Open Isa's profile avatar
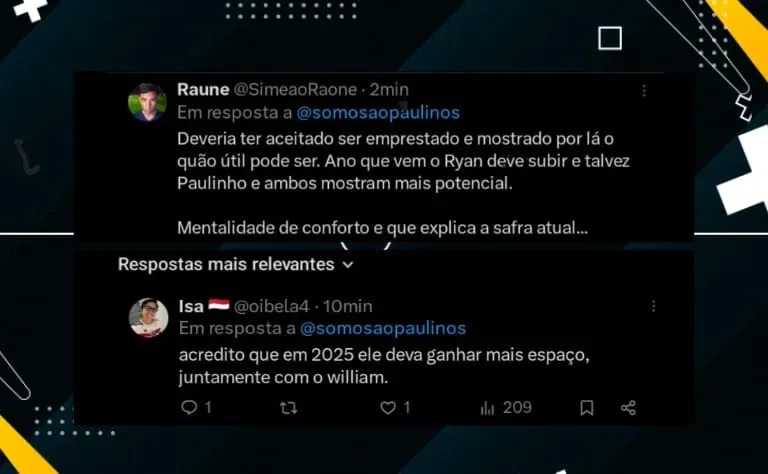 (148, 317)
